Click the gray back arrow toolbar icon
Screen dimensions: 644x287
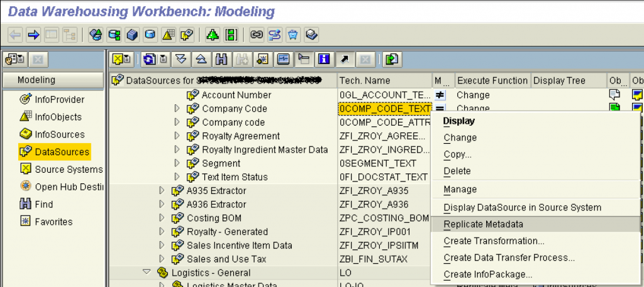click(15, 35)
